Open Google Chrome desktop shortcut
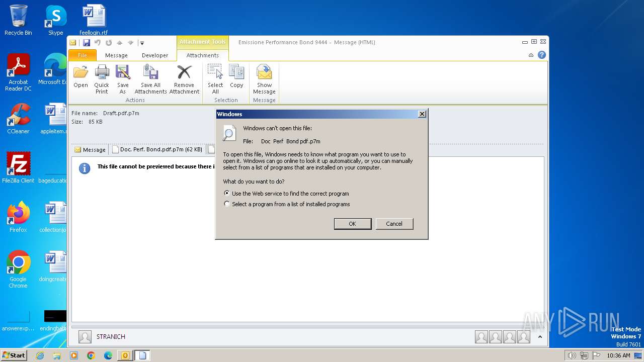Screen dimensions: 644x362 18,269
